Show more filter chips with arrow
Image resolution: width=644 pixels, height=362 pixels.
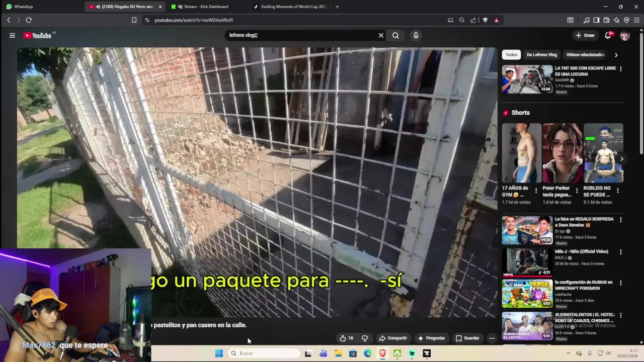[616, 54]
